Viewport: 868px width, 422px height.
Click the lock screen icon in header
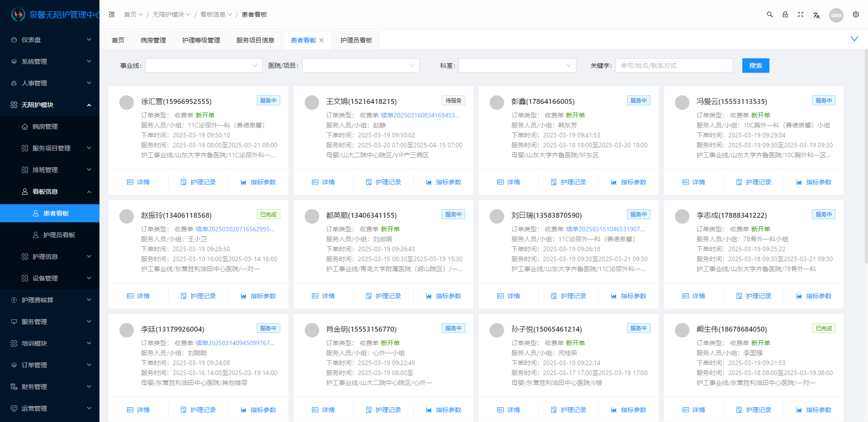(x=785, y=14)
